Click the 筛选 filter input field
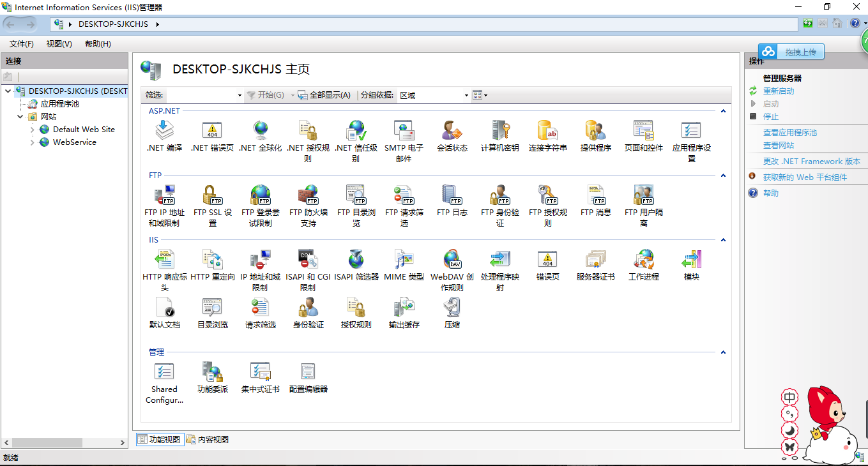Screen dimensions: 868x466 pos(201,95)
